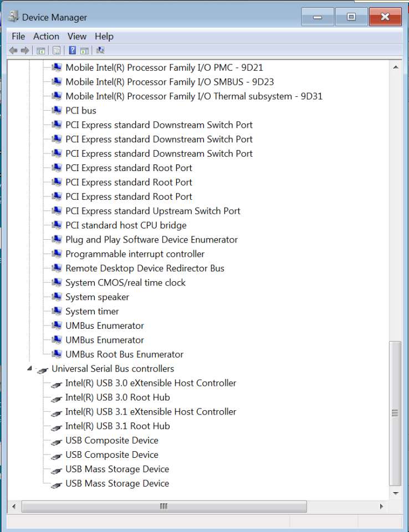Click the icon next to System speaker
Screen dimensions: 409x532
point(57,297)
